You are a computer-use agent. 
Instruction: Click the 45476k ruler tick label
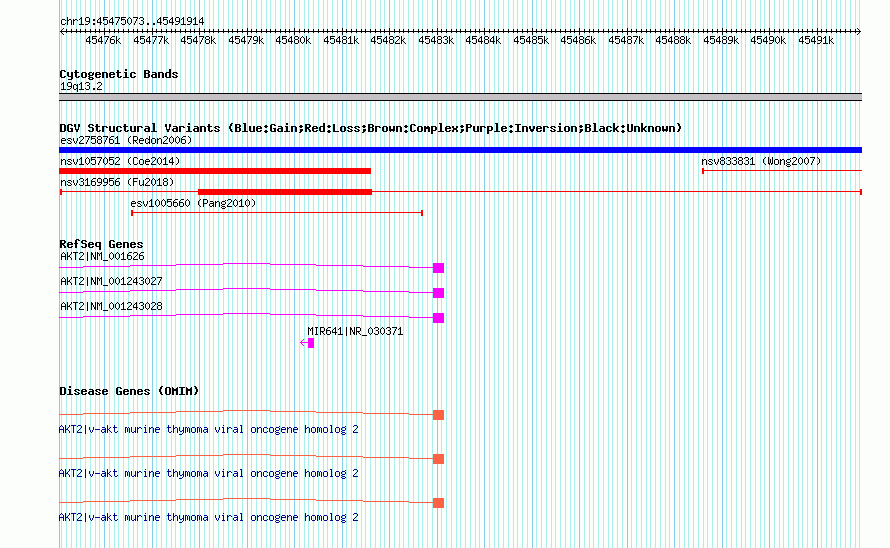click(x=103, y=40)
